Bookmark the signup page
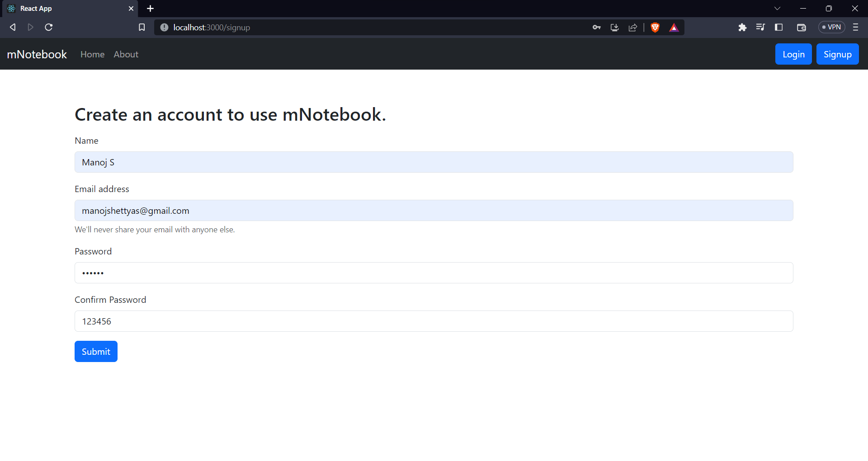Viewport: 868px width, 461px height. [142, 27]
